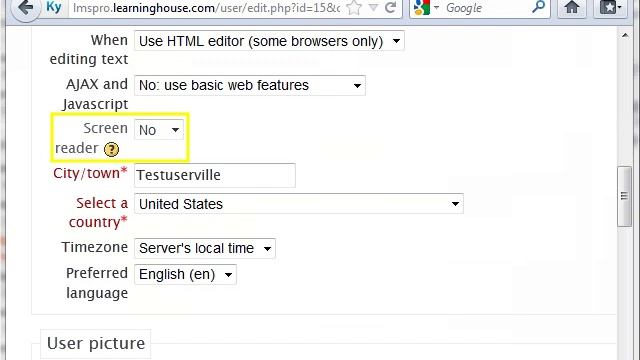Open the AJAX and Javascript dropdown
Screen dimensions: 640x360
[x=250, y=85]
